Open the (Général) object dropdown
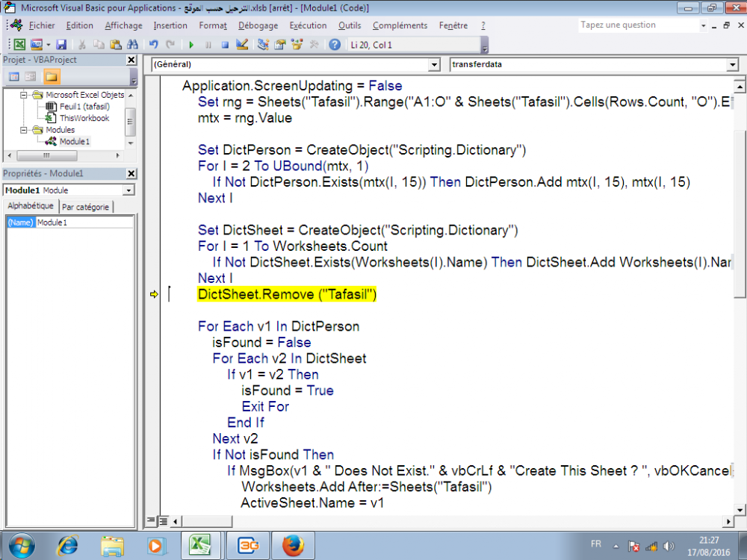This screenshot has height=560, width=747. (434, 65)
